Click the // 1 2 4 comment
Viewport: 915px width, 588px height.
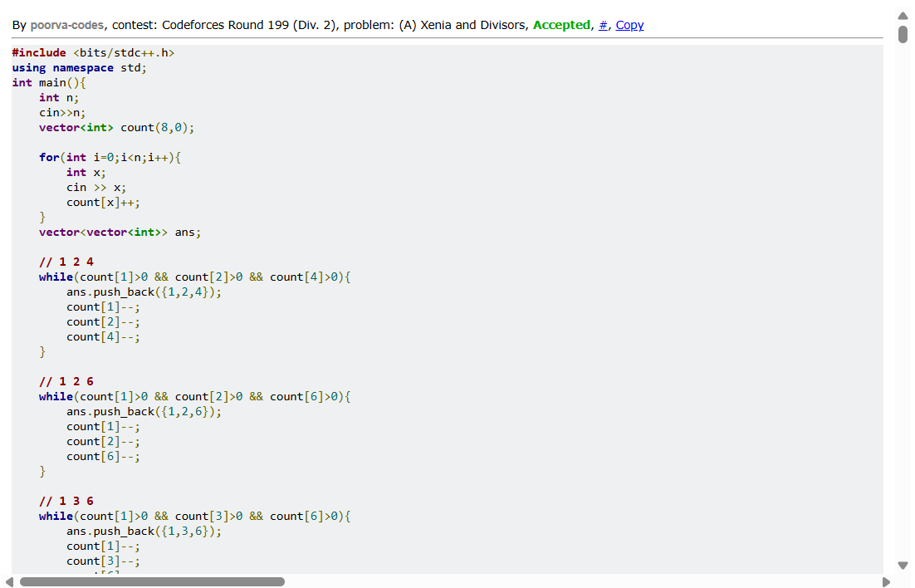pyautogui.click(x=66, y=262)
